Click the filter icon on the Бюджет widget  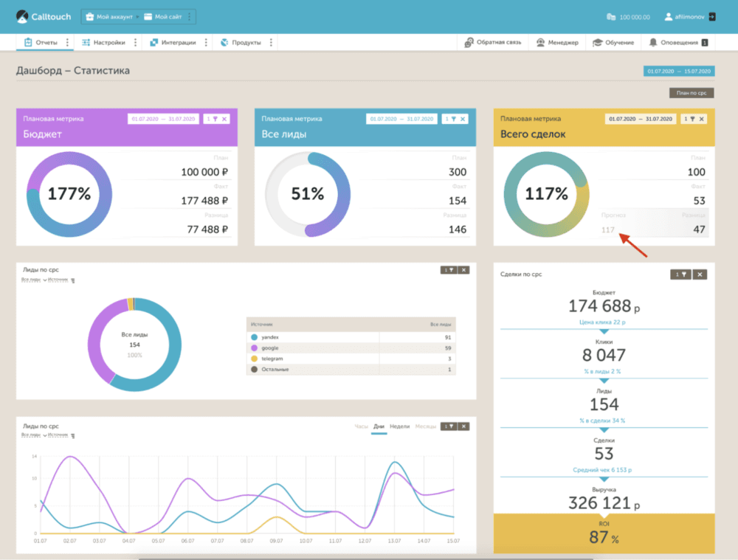215,119
